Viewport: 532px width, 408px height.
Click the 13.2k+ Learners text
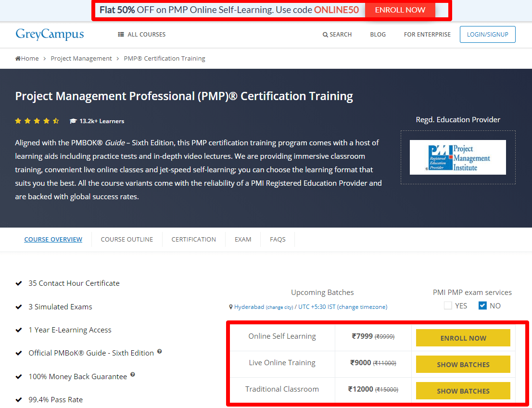[102, 121]
